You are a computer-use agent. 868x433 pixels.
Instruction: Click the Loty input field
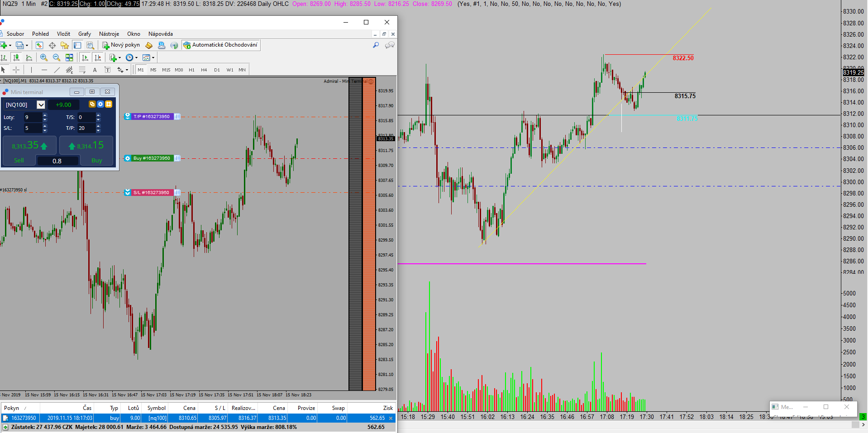33,117
